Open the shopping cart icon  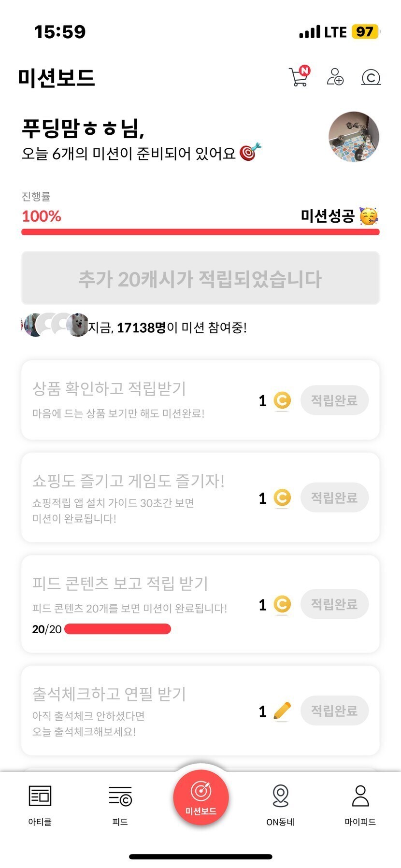299,77
